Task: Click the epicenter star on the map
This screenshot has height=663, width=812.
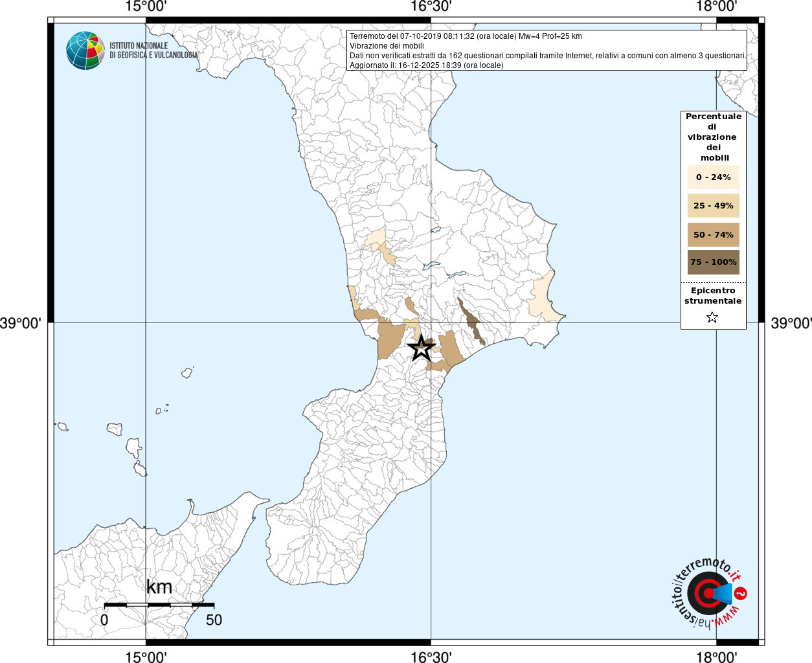Action: click(x=421, y=348)
